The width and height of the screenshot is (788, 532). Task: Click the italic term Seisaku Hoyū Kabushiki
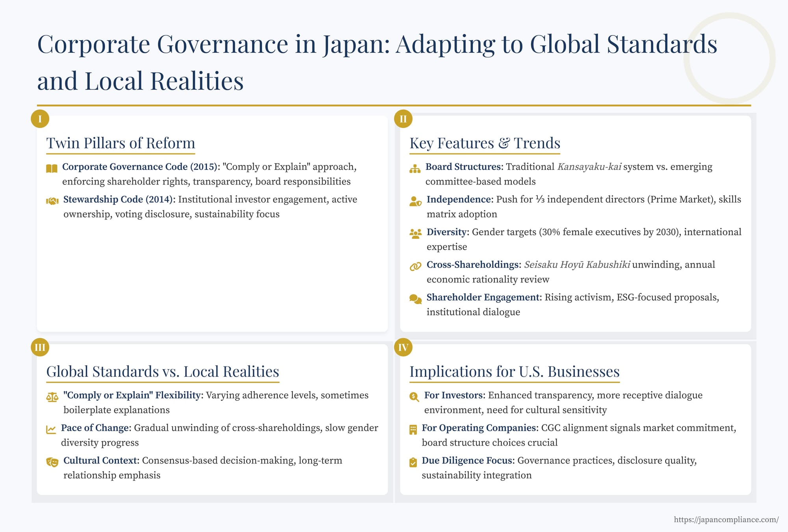577,264
